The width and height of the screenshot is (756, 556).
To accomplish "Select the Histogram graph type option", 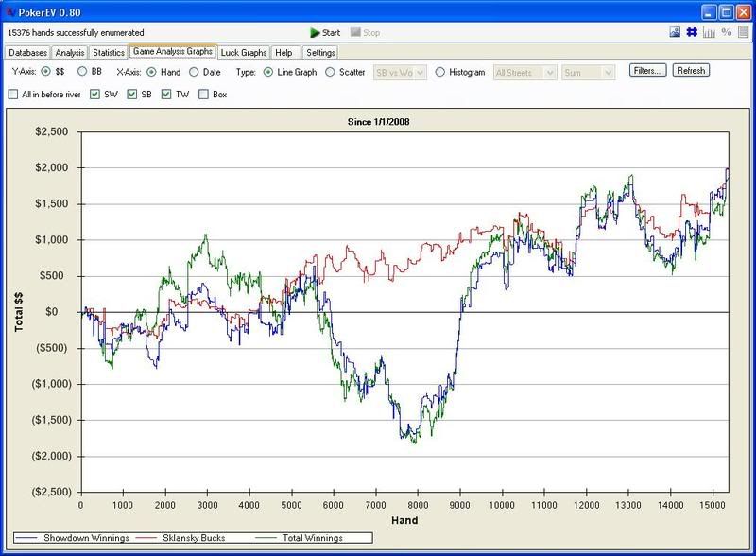I will (441, 72).
